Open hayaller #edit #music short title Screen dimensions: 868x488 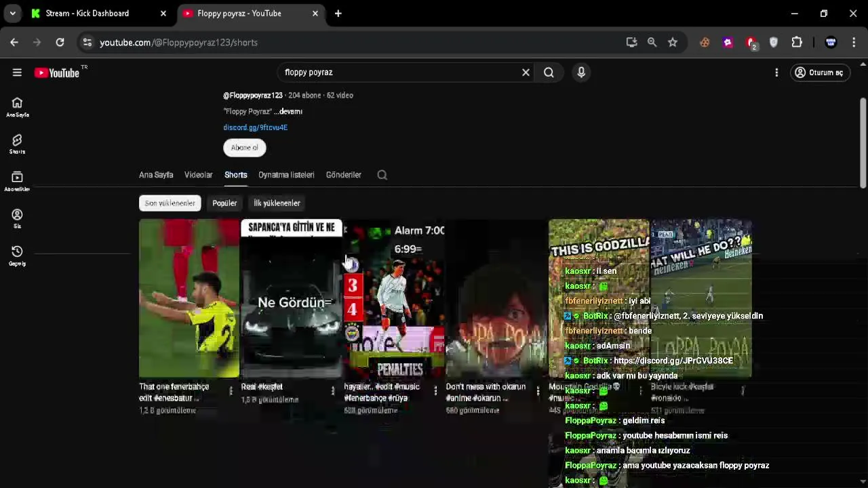click(382, 392)
